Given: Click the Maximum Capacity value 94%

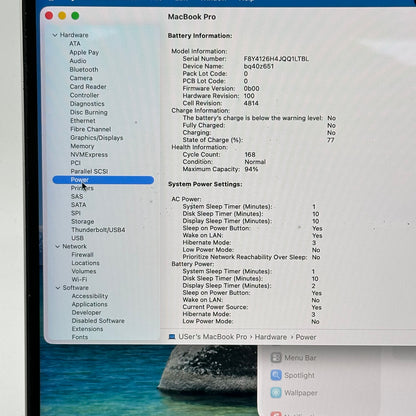Looking at the screenshot, I should point(251,169).
